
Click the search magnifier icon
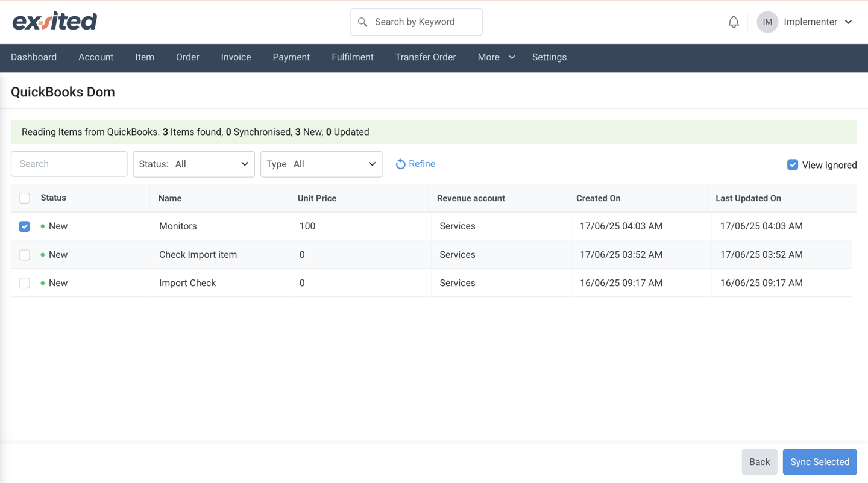point(362,22)
